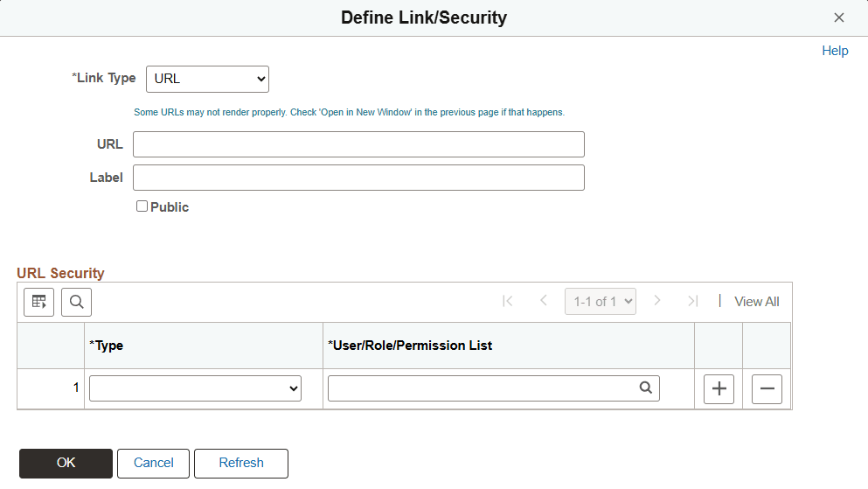Viewport: 868px width, 489px height.
Task: Click the next row arrow
Action: [657, 301]
